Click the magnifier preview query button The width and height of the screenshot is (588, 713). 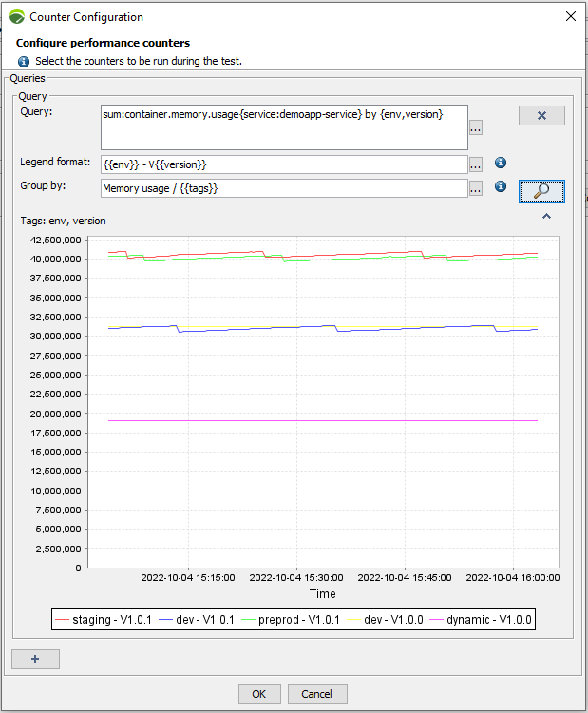point(541,191)
